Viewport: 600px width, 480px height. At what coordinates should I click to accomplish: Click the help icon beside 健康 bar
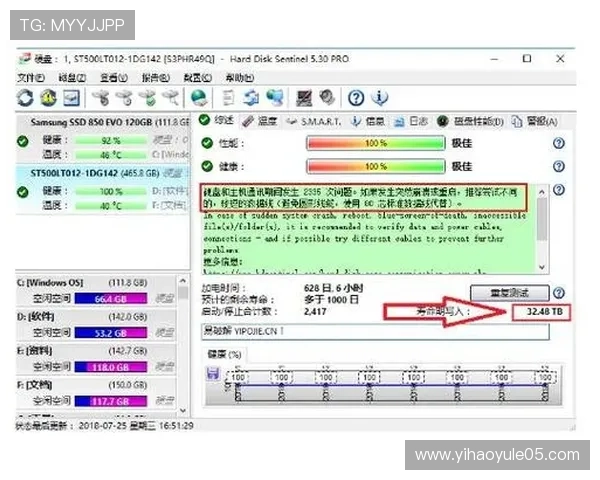point(559,166)
